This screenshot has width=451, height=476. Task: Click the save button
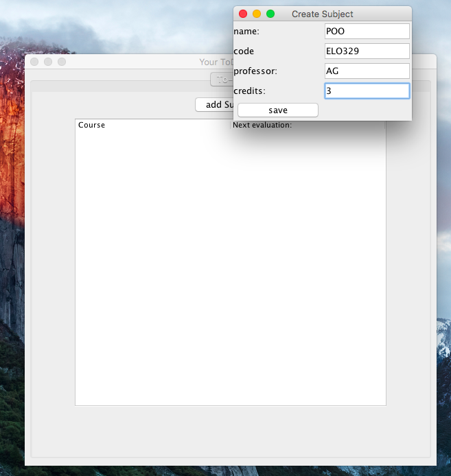[277, 110]
